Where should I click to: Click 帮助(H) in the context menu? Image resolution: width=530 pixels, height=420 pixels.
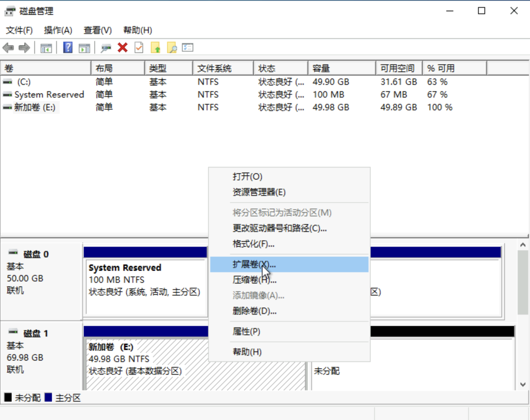coord(289,352)
